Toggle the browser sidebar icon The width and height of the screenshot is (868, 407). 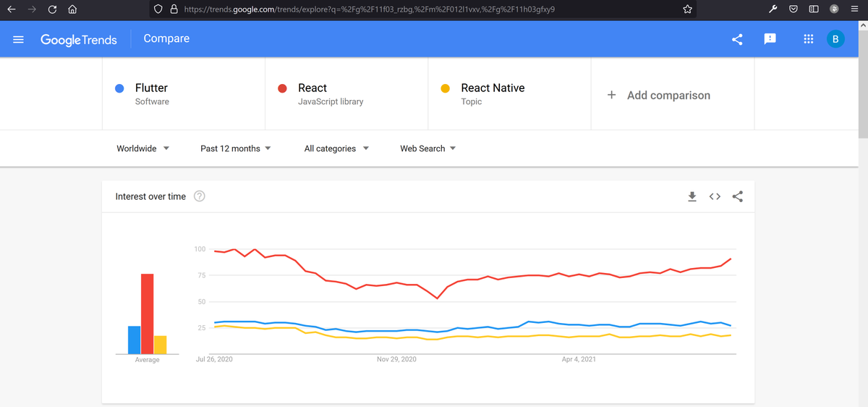(813, 9)
